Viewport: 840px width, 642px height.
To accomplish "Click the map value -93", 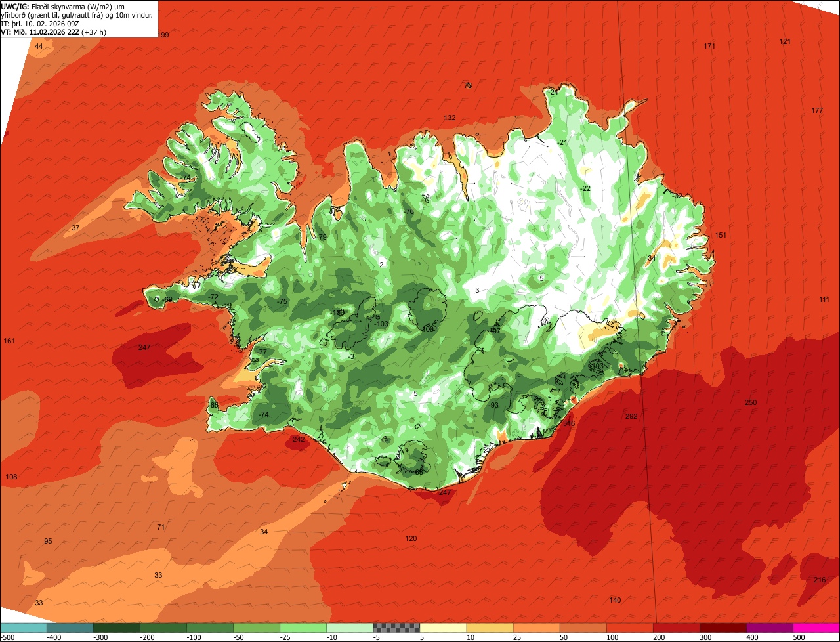I will click(x=493, y=405).
